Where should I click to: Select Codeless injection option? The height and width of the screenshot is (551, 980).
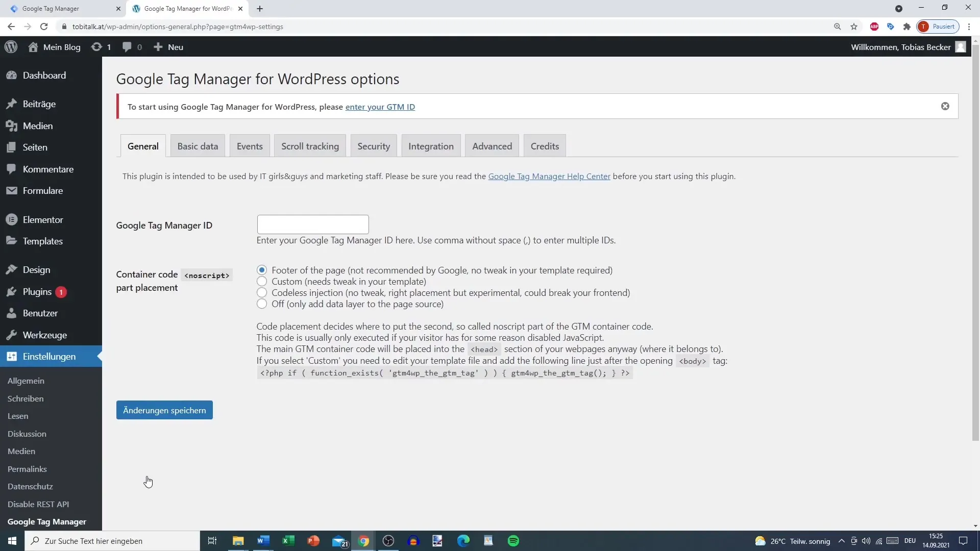point(262,292)
